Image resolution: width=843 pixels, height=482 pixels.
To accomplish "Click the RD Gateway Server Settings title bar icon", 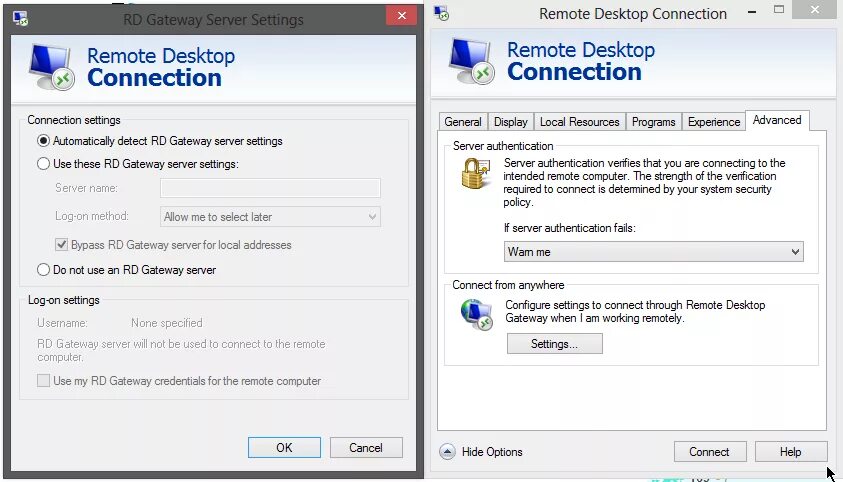I will tap(20, 19).
